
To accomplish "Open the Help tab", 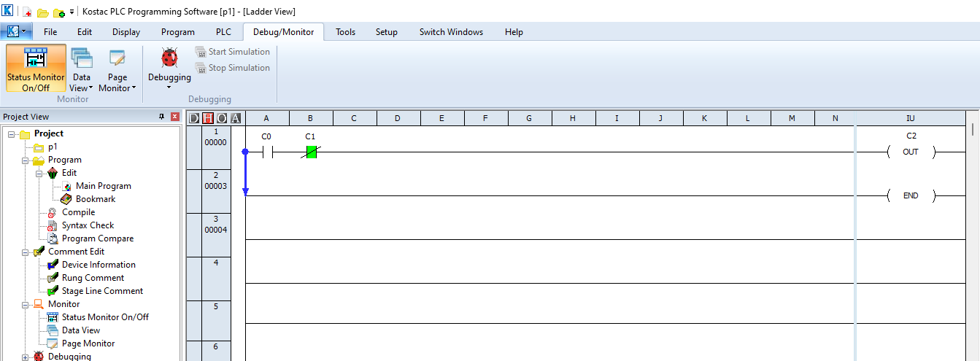I will pyautogui.click(x=514, y=31).
